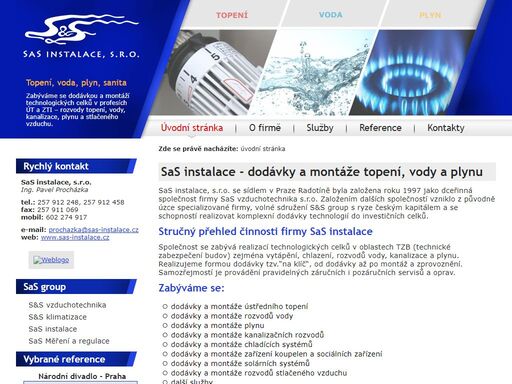Click the mobil number 602 274 917

coord(66,217)
